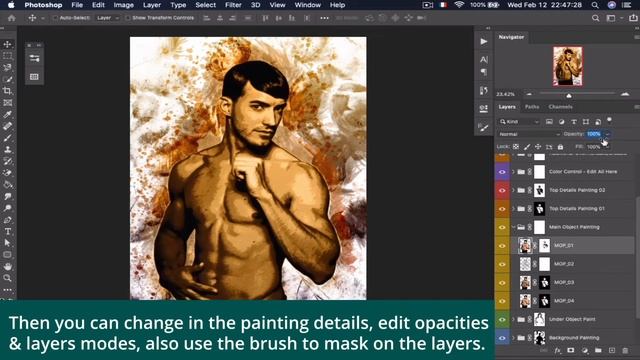The image size is (640, 360).
Task: Select the Eyedropper tool
Action: point(7,114)
